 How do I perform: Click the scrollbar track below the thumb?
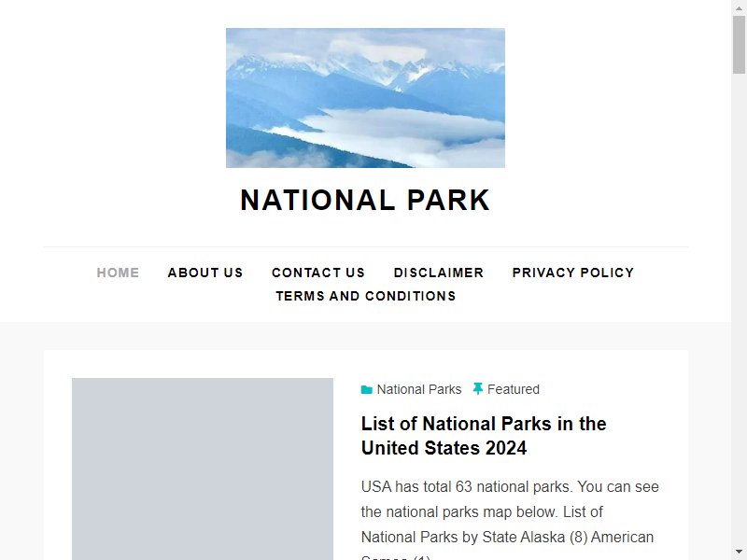(739, 310)
